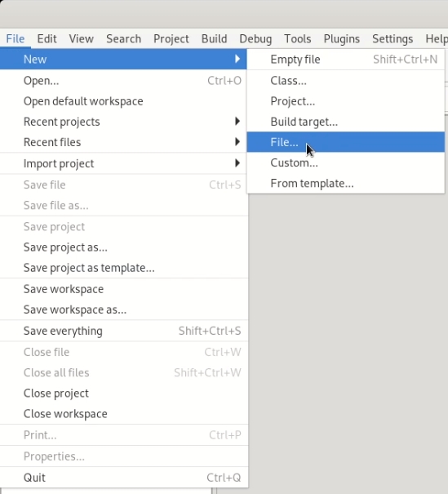The image size is (448, 494).
Task: Open default workspace from File menu
Action: pyautogui.click(x=123, y=101)
